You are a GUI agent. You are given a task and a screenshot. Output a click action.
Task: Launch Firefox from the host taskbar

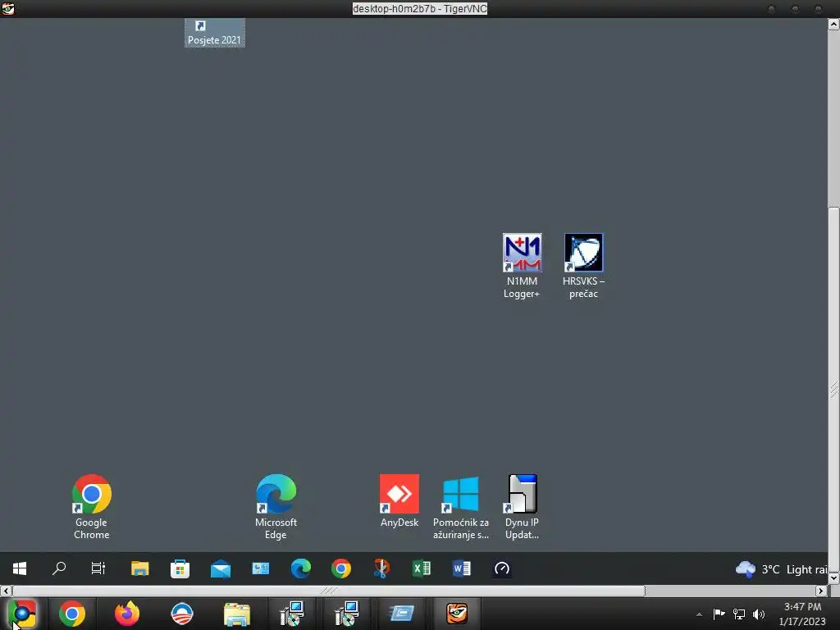pyautogui.click(x=127, y=614)
